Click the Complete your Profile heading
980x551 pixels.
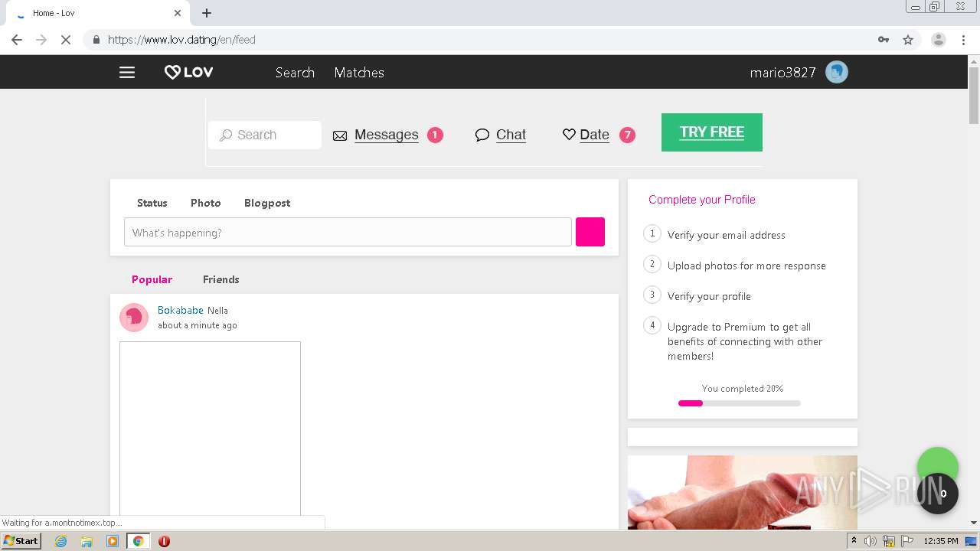pyautogui.click(x=702, y=199)
